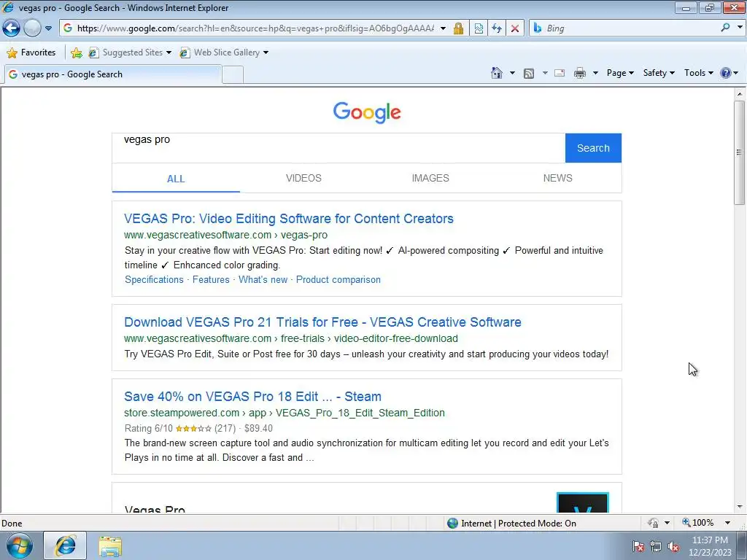
Task: Click the blue Search button
Action: [x=593, y=148]
